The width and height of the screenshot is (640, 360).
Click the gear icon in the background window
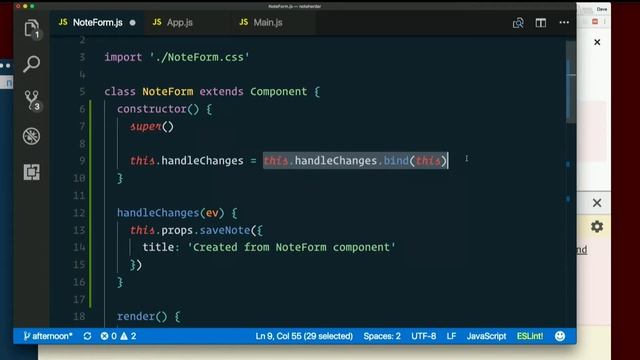pos(597,227)
